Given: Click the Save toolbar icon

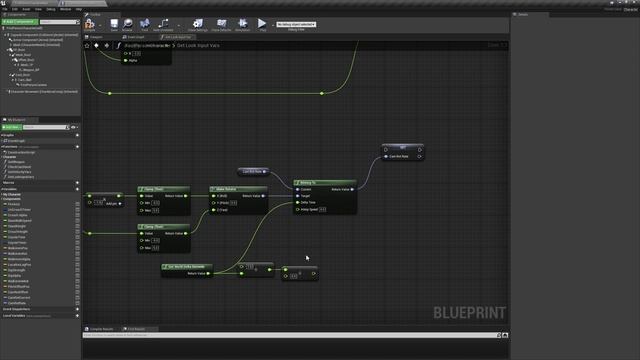Looking at the screenshot, I should 114,24.
